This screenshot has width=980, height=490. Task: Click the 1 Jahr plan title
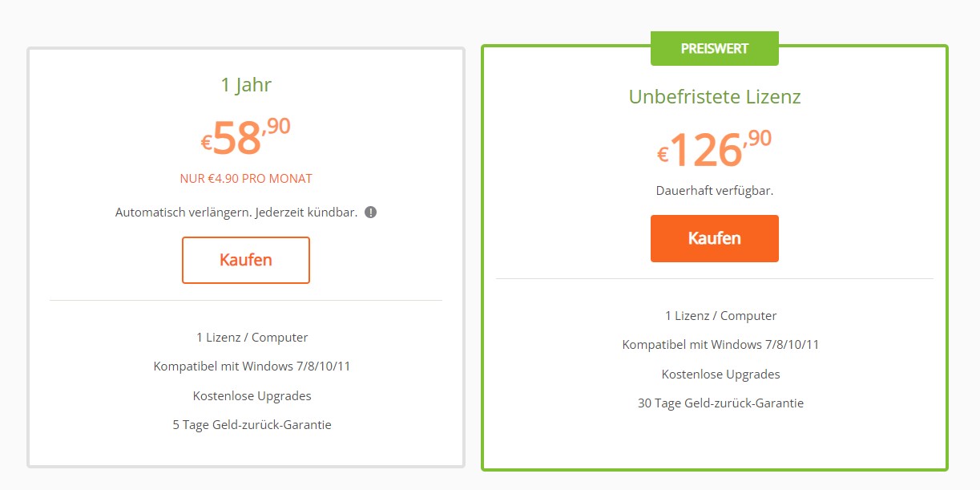coord(246,85)
